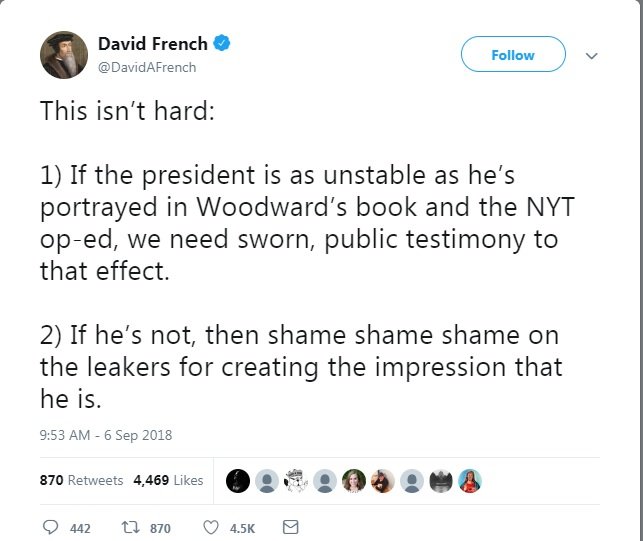The image size is (643, 541).
Task: Click the 4.5K like count
Action: pos(240,528)
